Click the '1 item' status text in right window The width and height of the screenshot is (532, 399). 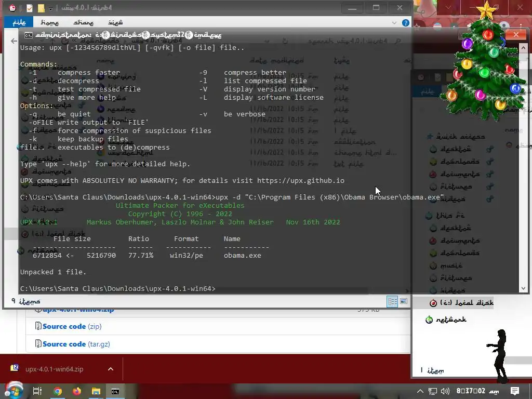(x=432, y=370)
